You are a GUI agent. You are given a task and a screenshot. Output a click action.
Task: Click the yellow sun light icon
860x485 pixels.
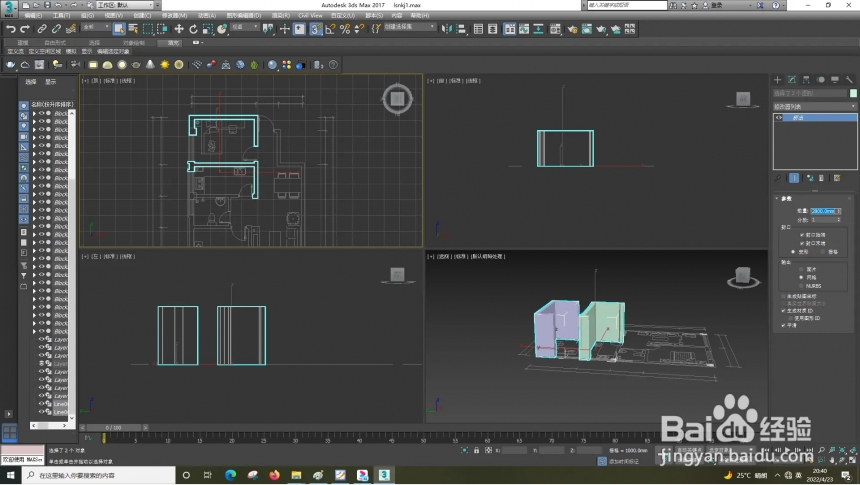pyautogui.click(x=165, y=65)
